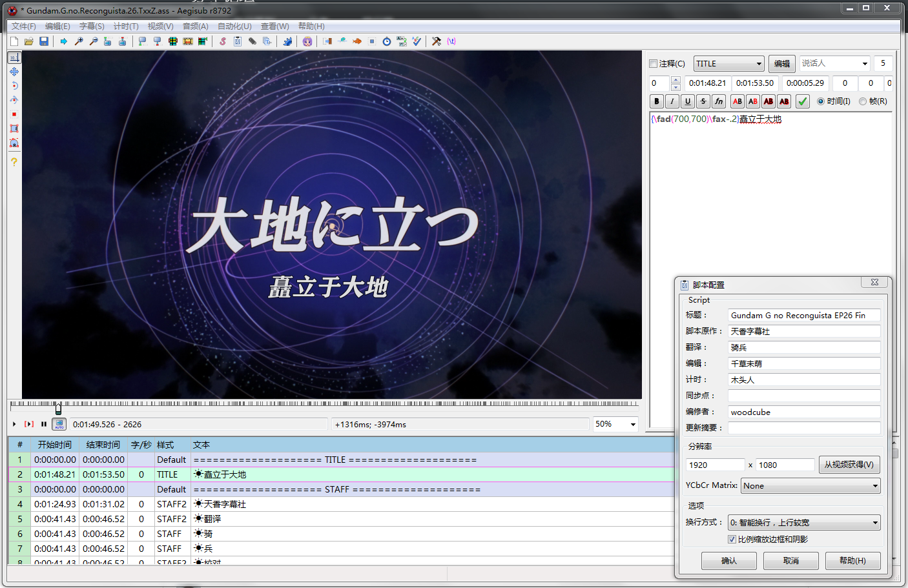Click the Jump to blue arrow icon

click(64, 41)
